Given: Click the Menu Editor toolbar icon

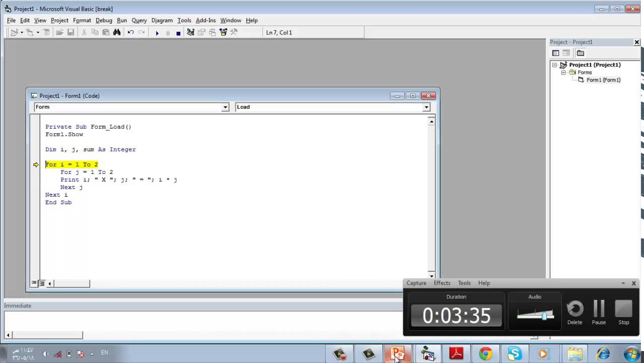Looking at the screenshot, I should click(x=46, y=32).
